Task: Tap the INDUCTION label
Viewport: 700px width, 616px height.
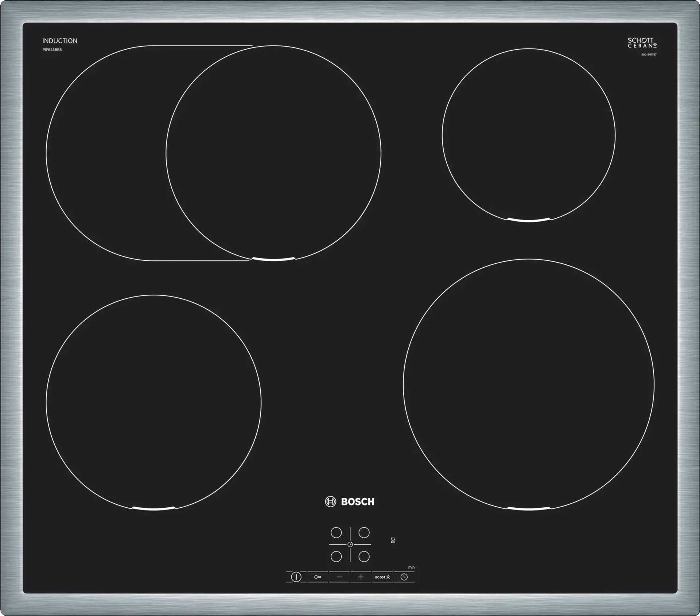Action: pos(60,40)
